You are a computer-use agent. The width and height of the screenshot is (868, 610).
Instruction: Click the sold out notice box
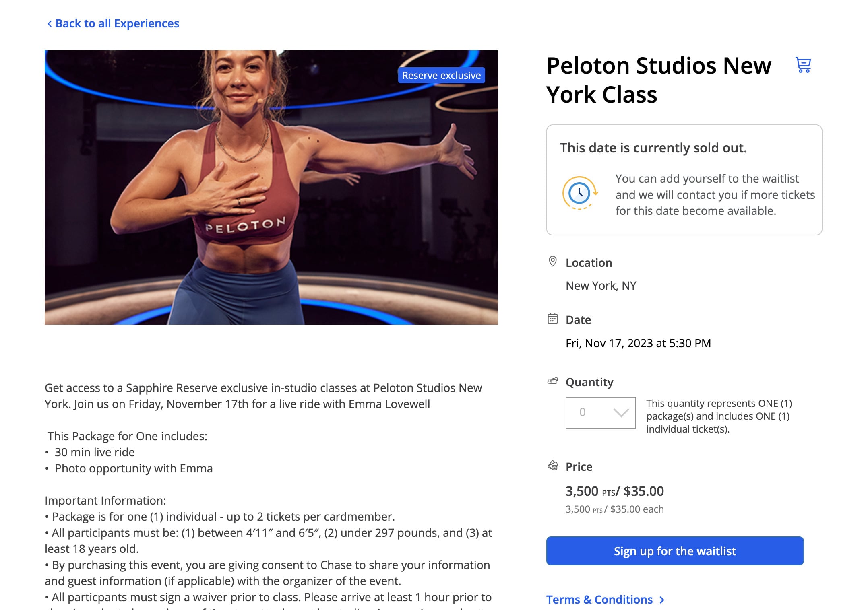684,179
